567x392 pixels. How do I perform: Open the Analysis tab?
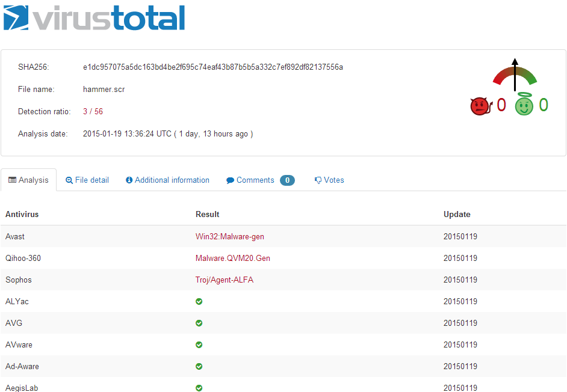click(x=28, y=180)
